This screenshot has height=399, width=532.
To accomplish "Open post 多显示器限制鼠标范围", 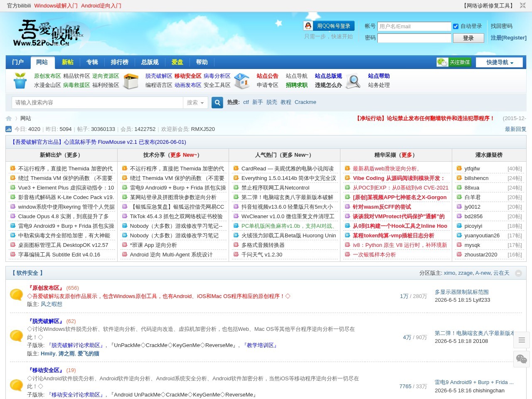I will 462,292.
